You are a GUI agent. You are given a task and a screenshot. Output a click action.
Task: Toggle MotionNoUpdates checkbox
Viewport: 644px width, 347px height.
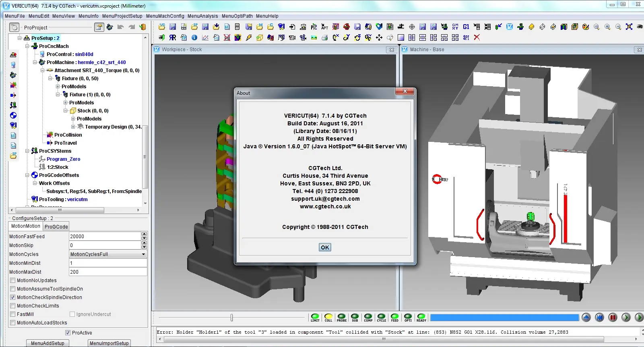coord(13,281)
